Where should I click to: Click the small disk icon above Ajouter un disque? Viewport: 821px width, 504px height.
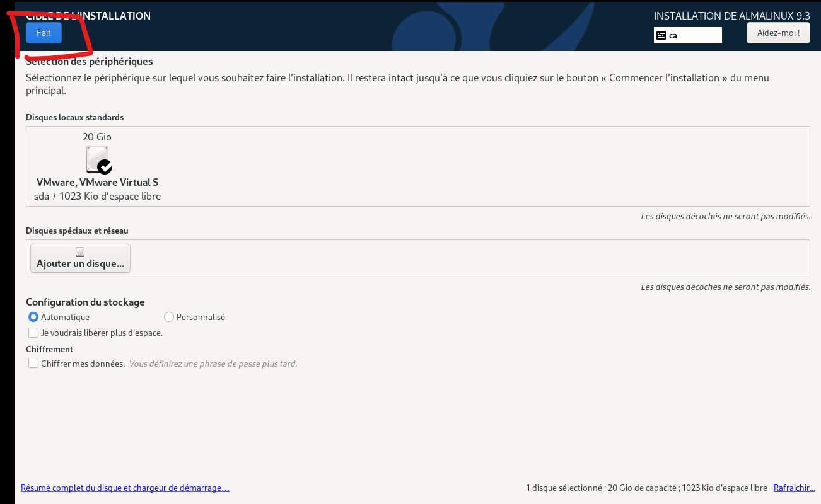pos(80,252)
